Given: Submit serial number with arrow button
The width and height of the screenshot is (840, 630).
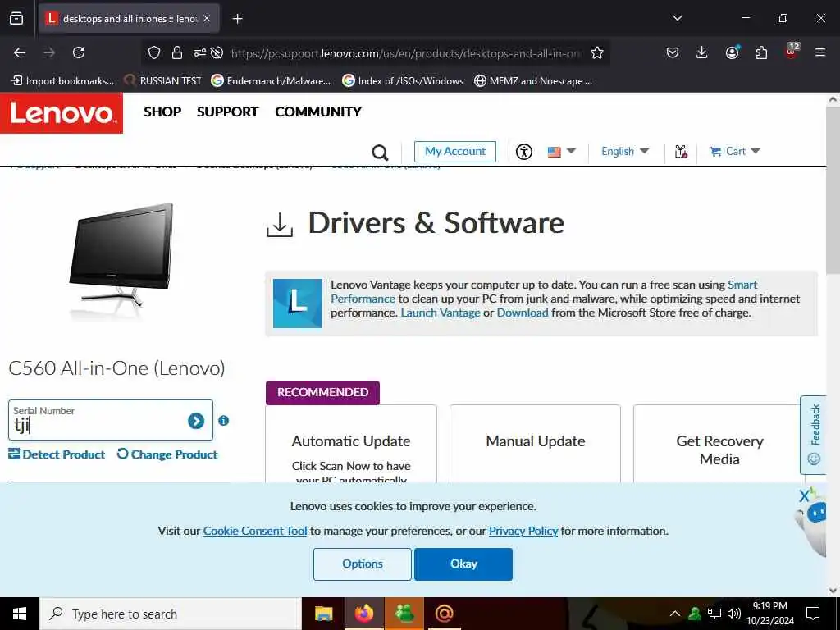Looking at the screenshot, I should pos(196,421).
